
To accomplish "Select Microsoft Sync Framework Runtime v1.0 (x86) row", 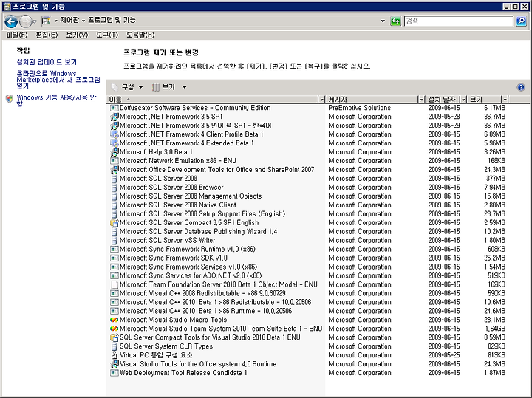I will pyautogui.click(x=307, y=249).
